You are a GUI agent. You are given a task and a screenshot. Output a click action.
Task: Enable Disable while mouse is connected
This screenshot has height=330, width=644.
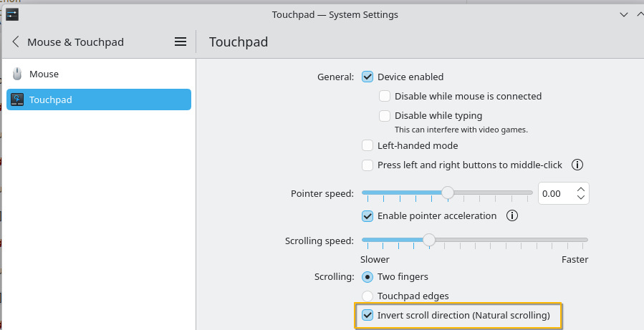(385, 96)
